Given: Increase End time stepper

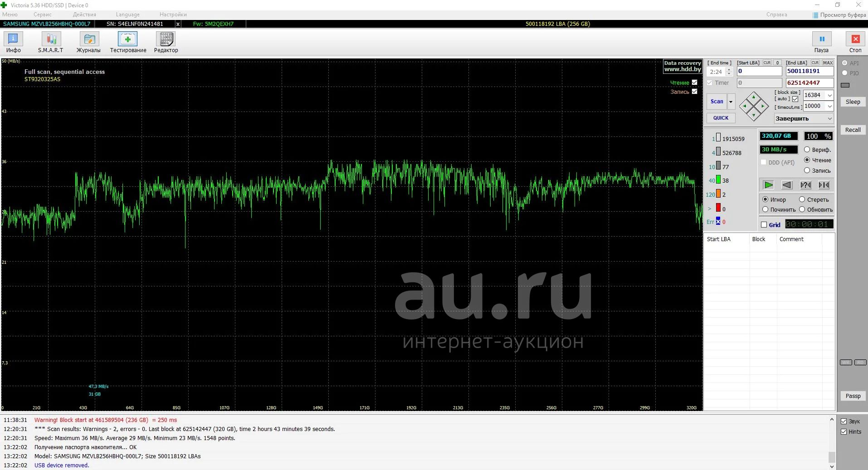Looking at the screenshot, I should pyautogui.click(x=729, y=69).
